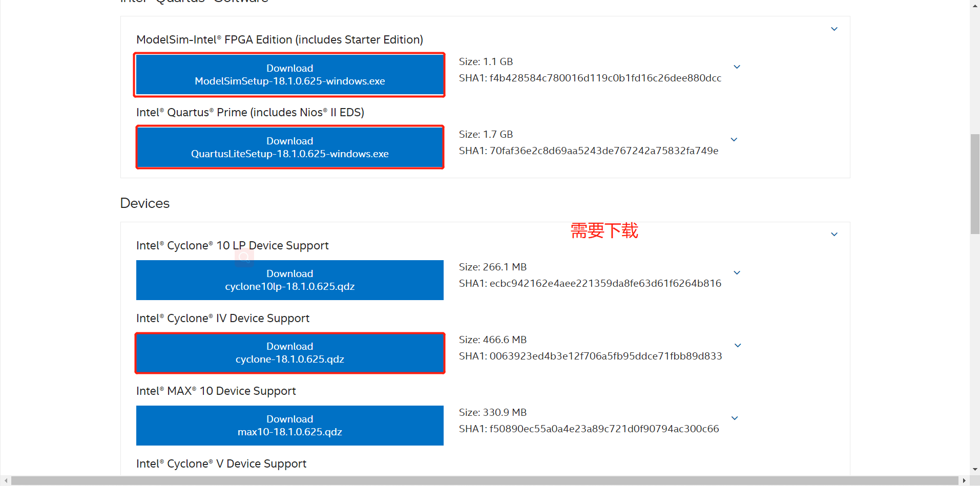
Task: Download QuartusLiteSetup-18.1.0.625-windows.exe
Action: click(289, 147)
